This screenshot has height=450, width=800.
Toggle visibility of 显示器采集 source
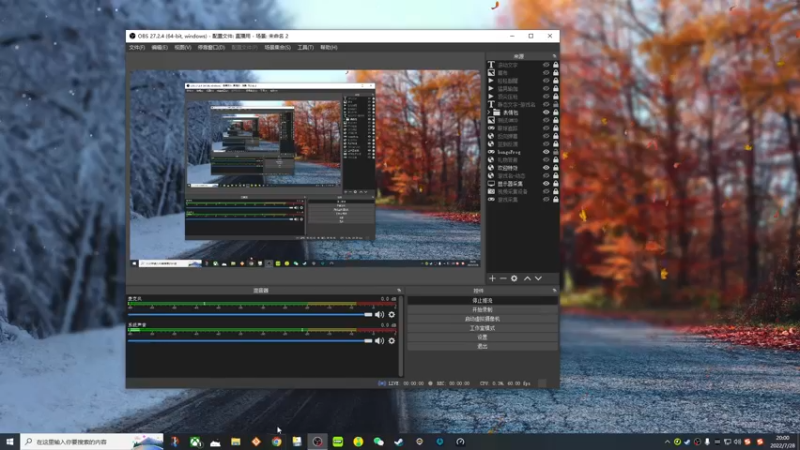click(x=546, y=183)
